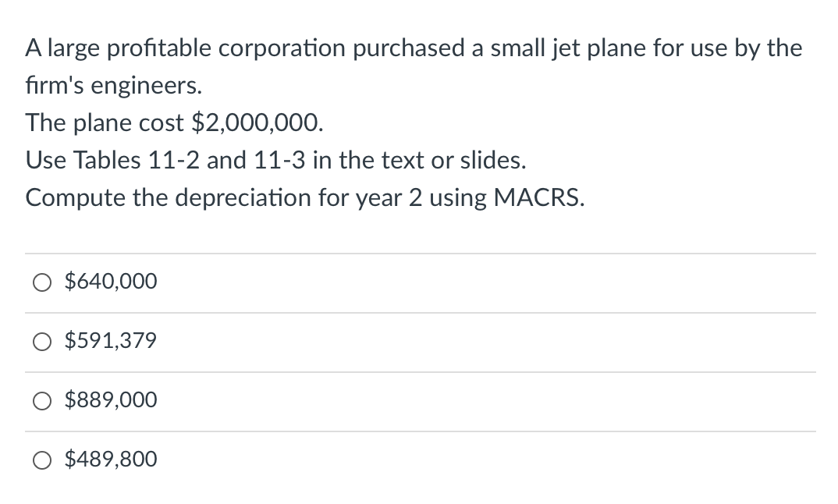The width and height of the screenshot is (838, 504).
Task: Select the $489,800 radio button
Action: pos(43,460)
